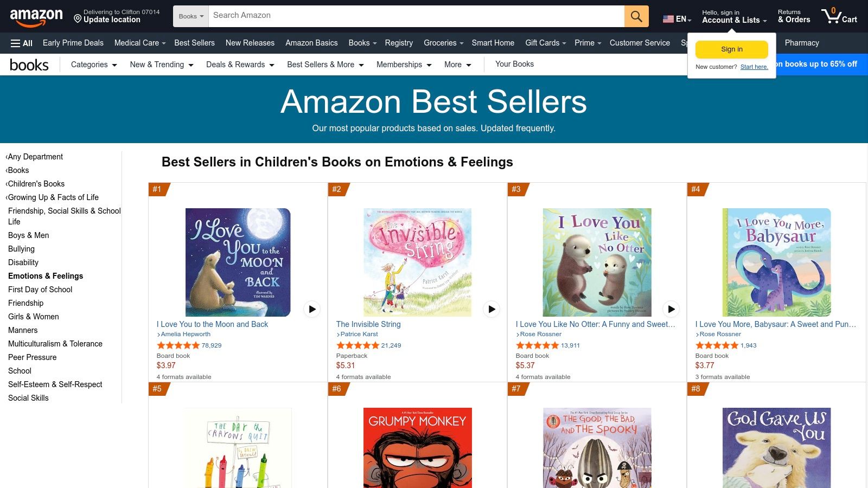Type in the Search Amazon field
The width and height of the screenshot is (868, 488).
[417, 16]
